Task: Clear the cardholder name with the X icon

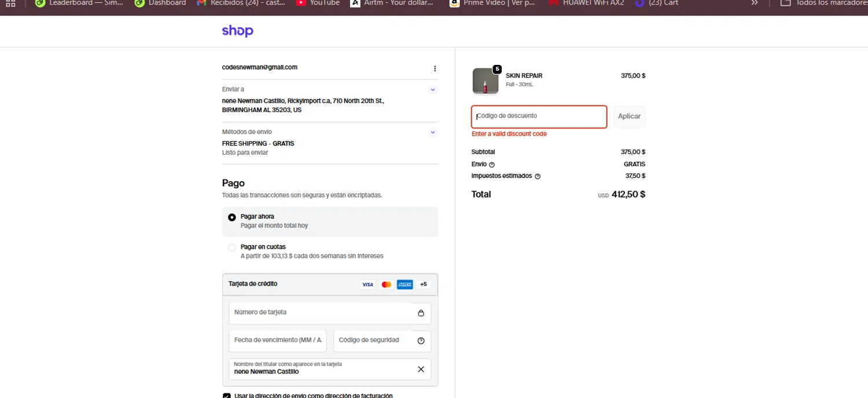Action: coord(421,369)
